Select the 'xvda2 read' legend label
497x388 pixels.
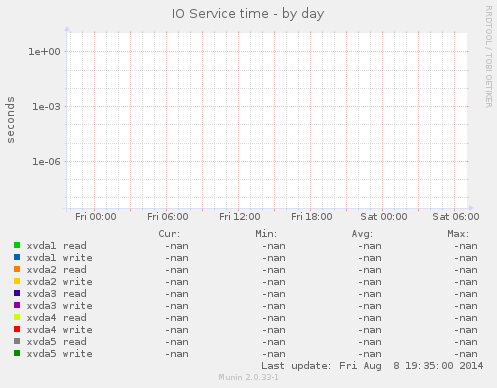click(56, 270)
